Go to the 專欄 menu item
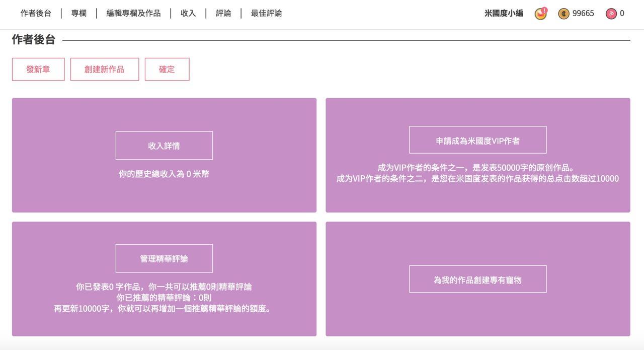Screen dimensions: 644x350 click(78, 14)
